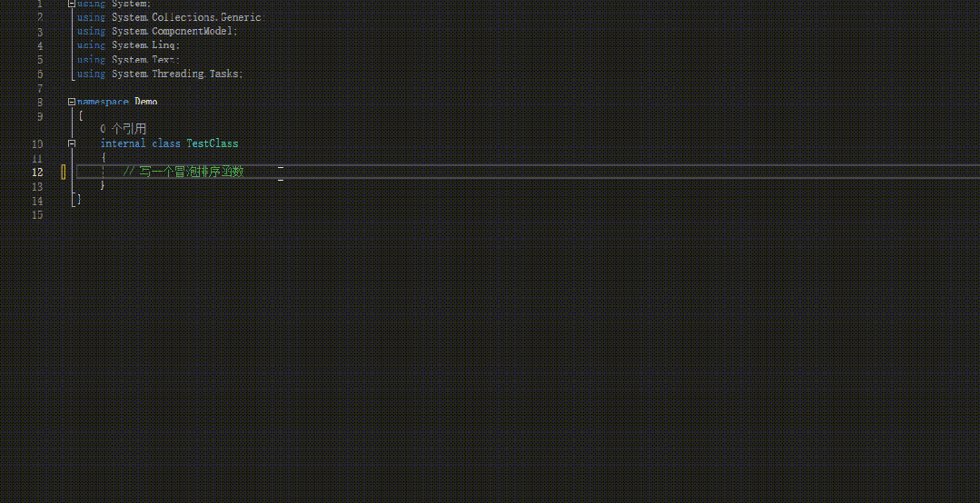Click the closing brace on line 14

[79, 200]
